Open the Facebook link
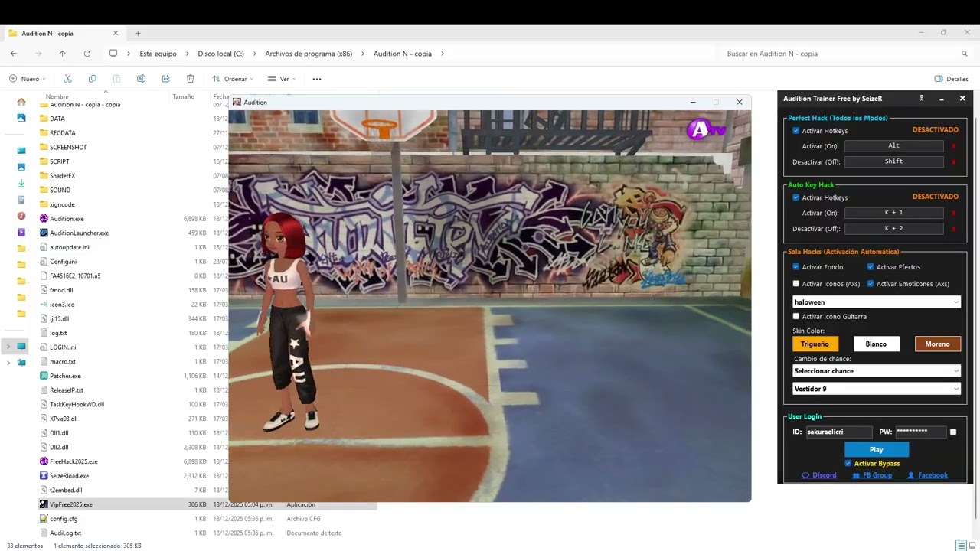Screen dimensions: 980x551 click(x=927, y=475)
